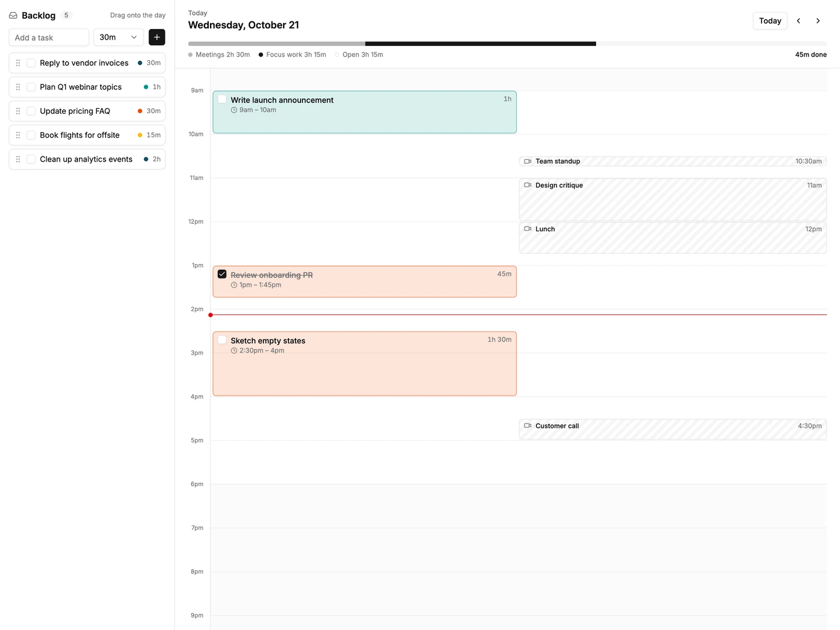Mark Write launch announcement as complete

click(x=222, y=99)
